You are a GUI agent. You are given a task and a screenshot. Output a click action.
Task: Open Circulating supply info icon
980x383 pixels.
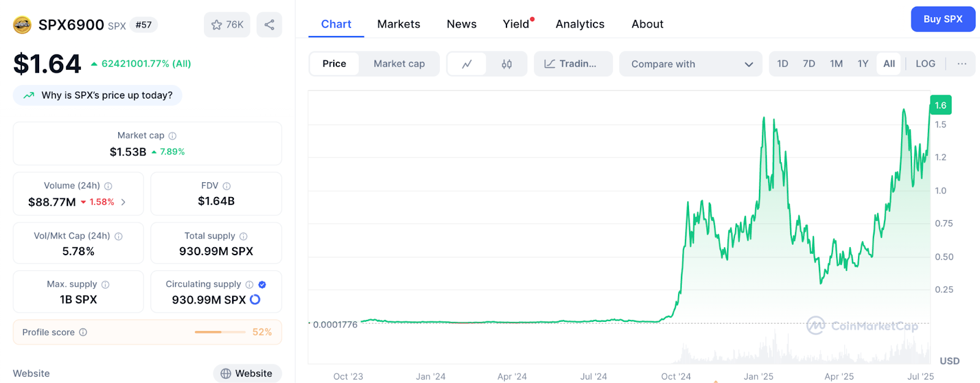[x=249, y=284]
